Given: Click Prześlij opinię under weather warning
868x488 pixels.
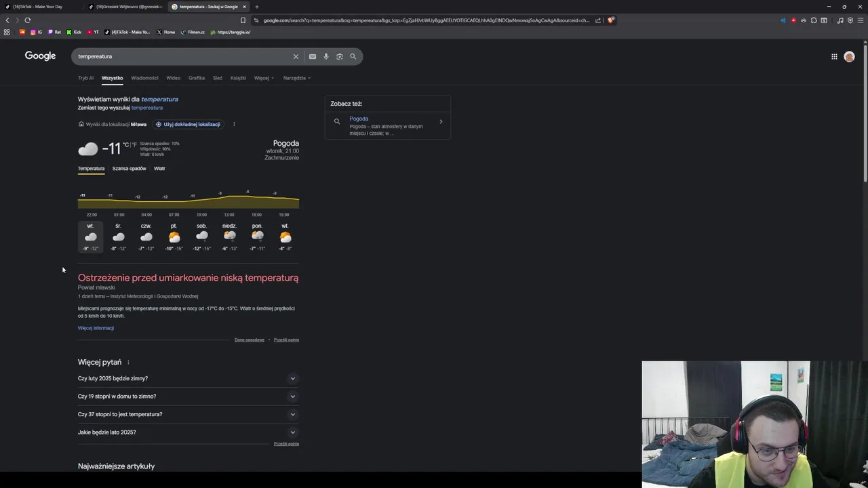Looking at the screenshot, I should [x=286, y=340].
